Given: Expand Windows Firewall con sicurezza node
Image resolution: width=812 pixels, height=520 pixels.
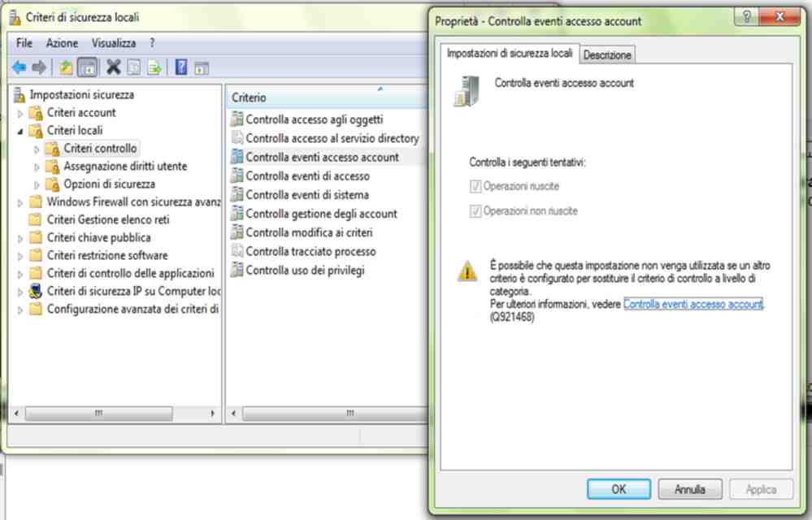Looking at the screenshot, I should pyautogui.click(x=20, y=202).
